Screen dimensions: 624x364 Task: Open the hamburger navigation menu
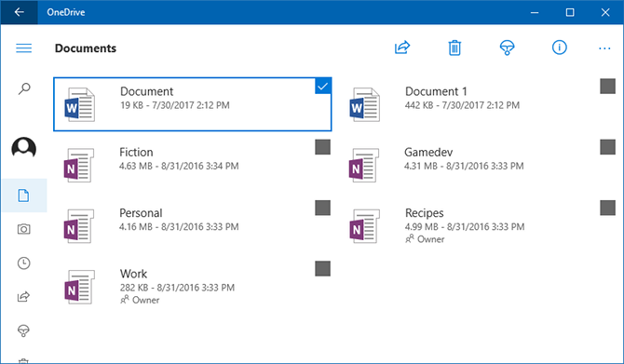[x=24, y=48]
